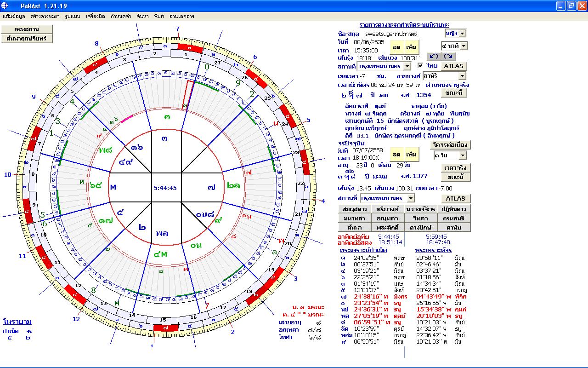Image resolution: width=588 pixels, height=368 pixels.
Task: Click transit date field 07/07/2558
Action: click(368, 150)
